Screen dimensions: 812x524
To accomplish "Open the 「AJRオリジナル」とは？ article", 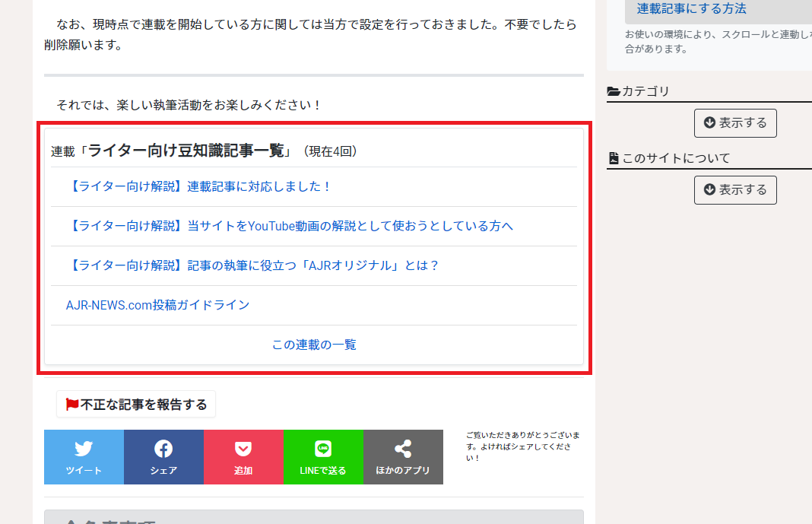I will [x=253, y=265].
